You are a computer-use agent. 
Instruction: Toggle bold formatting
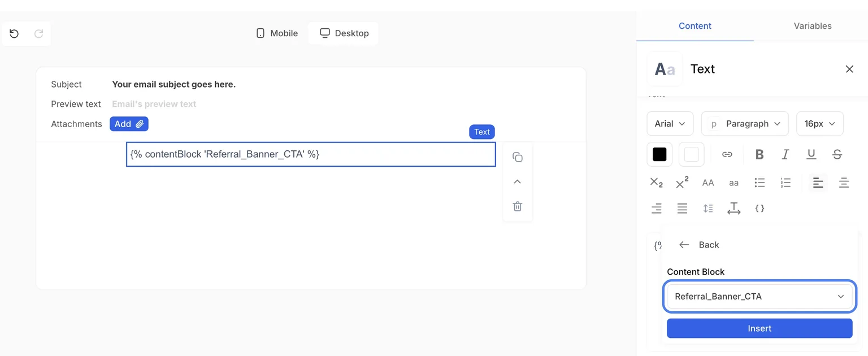(759, 154)
